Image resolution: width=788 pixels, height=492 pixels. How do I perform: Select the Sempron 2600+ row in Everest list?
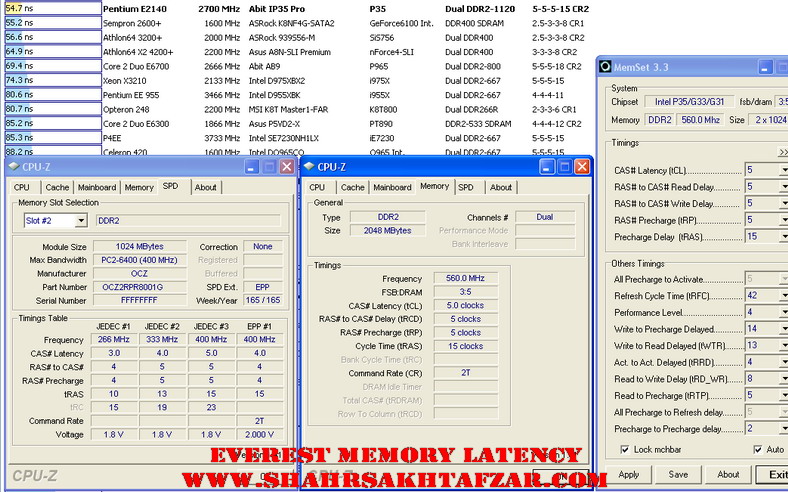(297, 23)
